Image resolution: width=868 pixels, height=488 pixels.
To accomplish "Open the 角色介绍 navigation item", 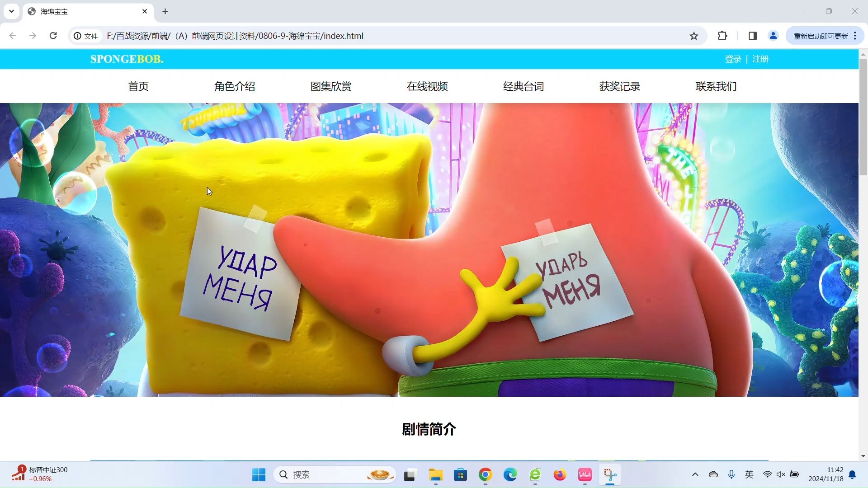I will [235, 86].
